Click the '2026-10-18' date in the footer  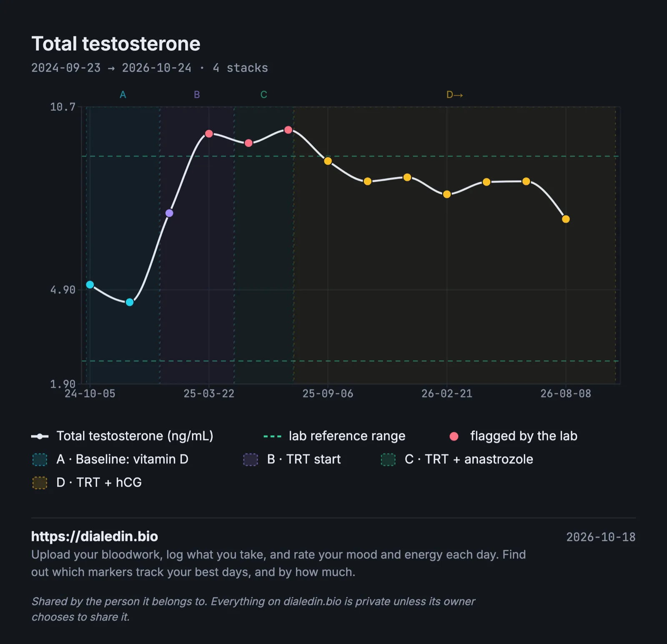pos(601,537)
